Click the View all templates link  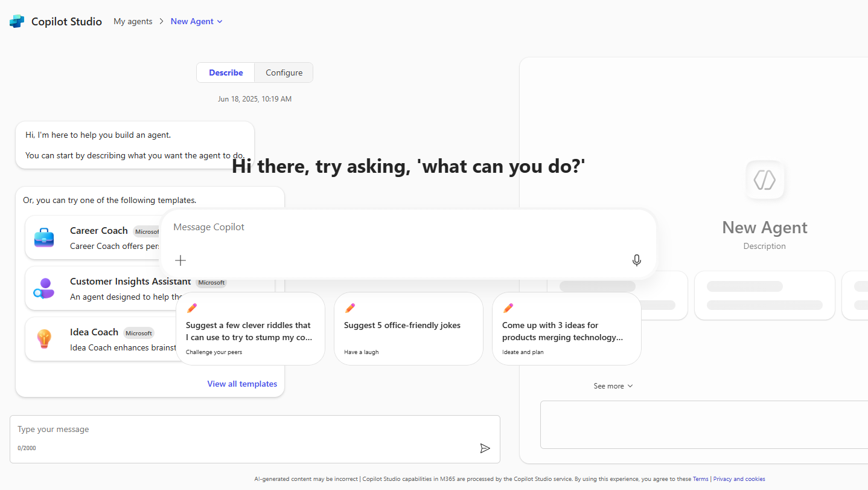pos(242,384)
